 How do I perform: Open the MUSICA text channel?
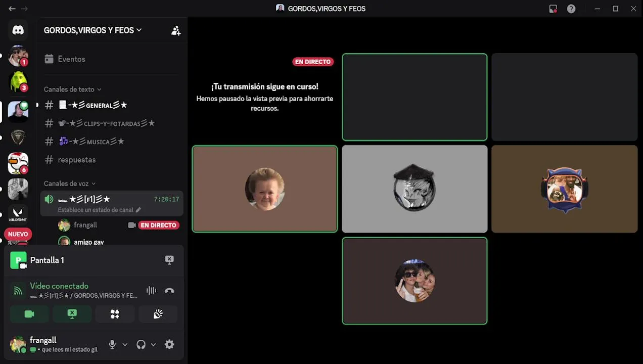tap(111, 142)
